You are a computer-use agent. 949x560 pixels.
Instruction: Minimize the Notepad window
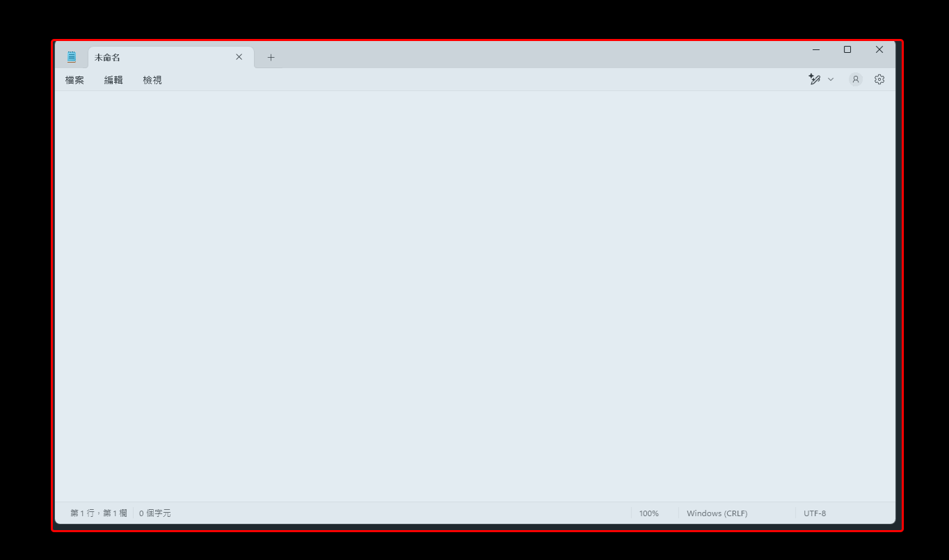tap(816, 49)
